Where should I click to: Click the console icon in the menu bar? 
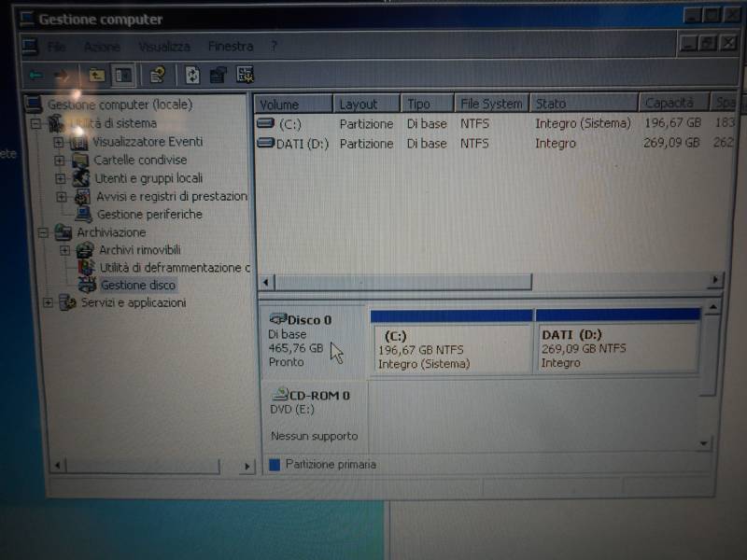(30, 46)
